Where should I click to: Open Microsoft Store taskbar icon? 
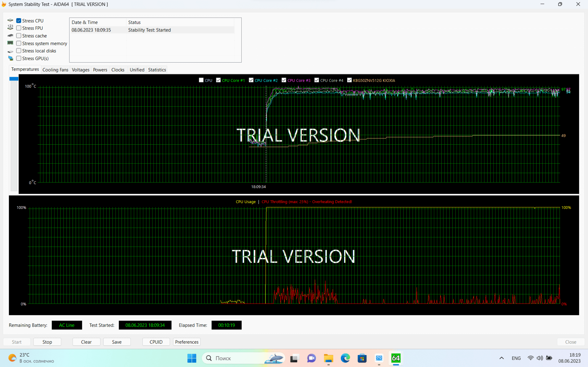coord(362,358)
